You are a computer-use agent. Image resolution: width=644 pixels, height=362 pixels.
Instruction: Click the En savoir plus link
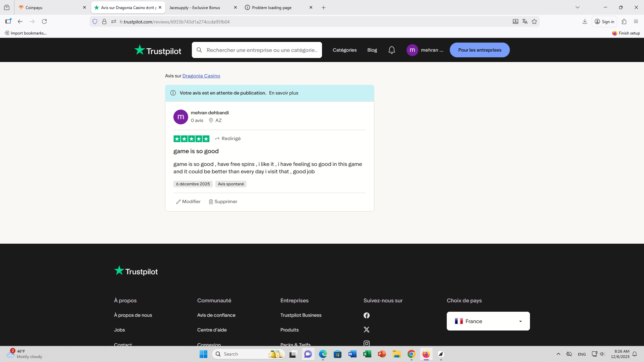[x=283, y=93]
